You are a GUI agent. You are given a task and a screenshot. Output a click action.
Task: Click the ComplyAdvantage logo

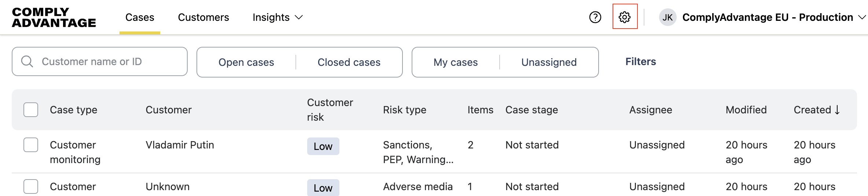click(54, 17)
